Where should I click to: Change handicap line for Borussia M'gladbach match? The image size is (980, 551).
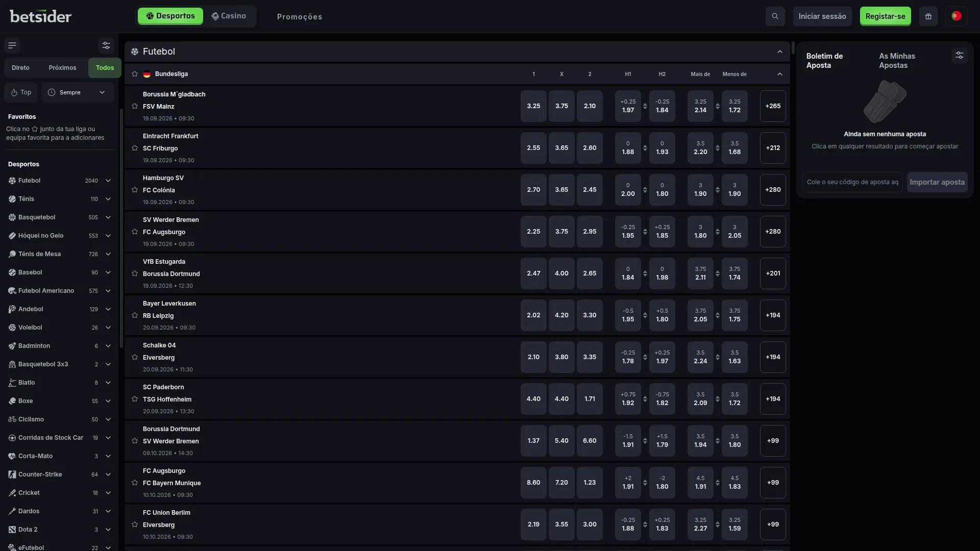point(645,106)
